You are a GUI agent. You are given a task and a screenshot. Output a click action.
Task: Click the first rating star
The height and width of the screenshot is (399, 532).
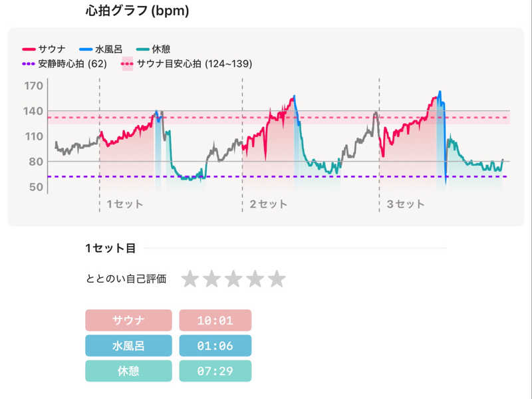[x=191, y=279]
